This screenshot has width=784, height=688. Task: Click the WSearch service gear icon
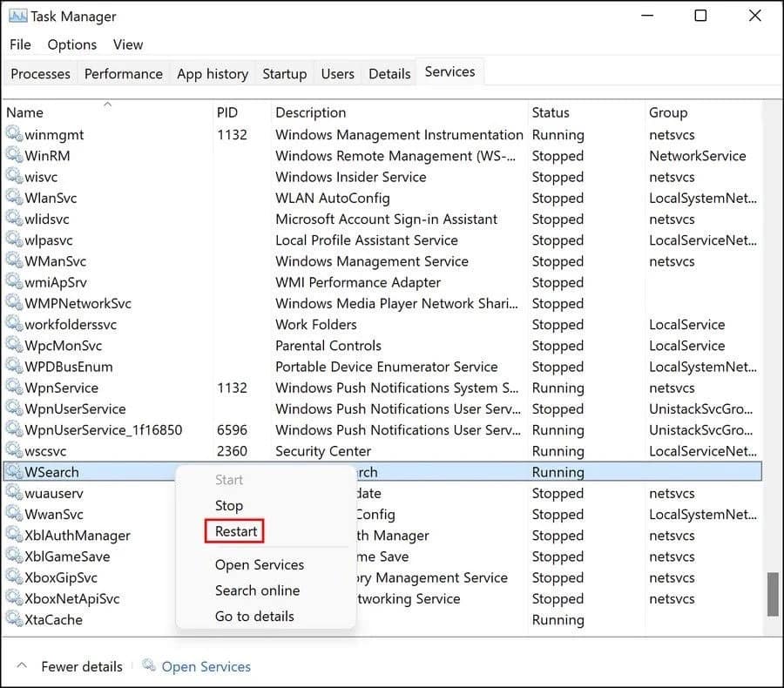14,472
